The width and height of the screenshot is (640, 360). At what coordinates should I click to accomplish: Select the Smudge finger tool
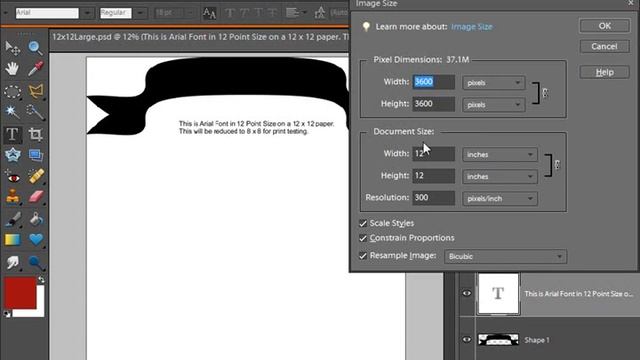12,263
